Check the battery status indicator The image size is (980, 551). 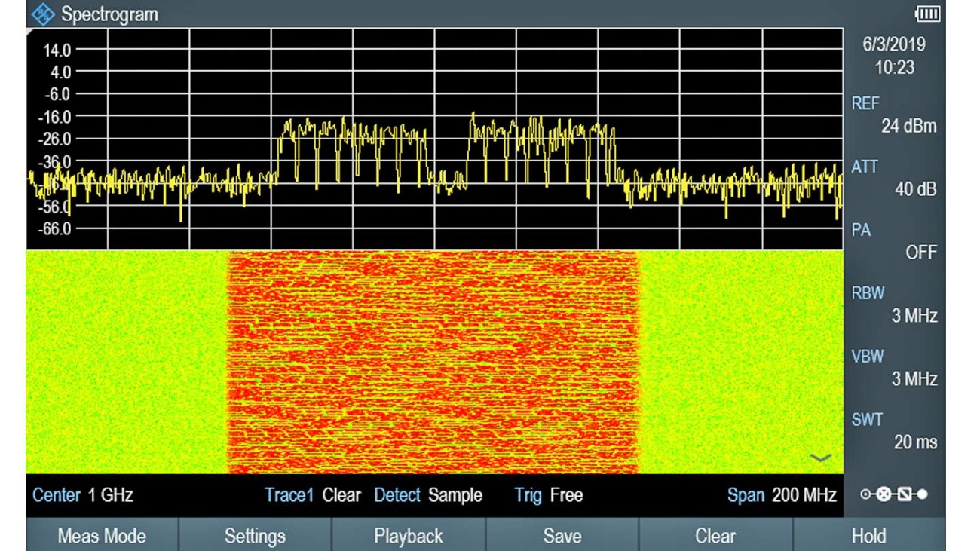929,12
